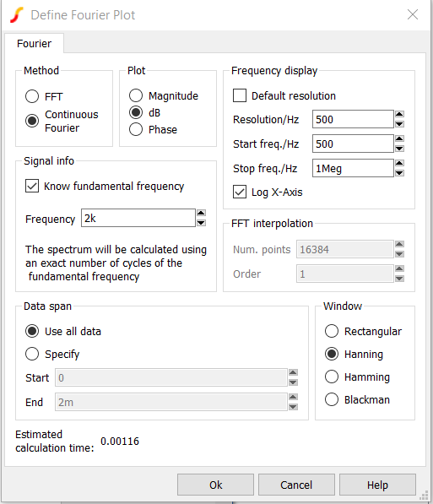Increase Start freq./Hz with up arrow
This screenshot has width=433, height=504.
click(x=399, y=138)
